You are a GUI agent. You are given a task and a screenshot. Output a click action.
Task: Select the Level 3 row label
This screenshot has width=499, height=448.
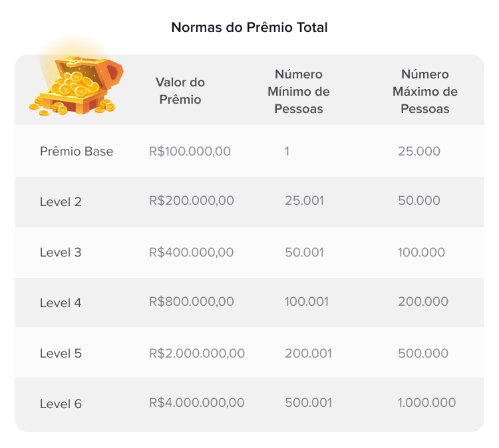61,253
